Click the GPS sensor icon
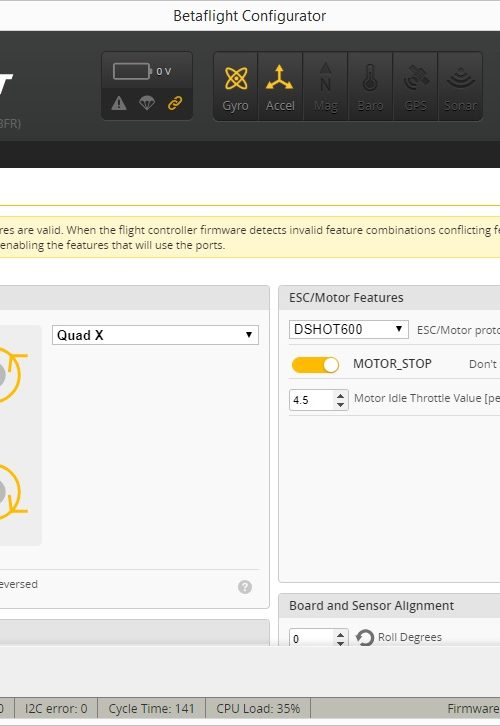Viewport: 500px width, 726px height. (x=415, y=87)
